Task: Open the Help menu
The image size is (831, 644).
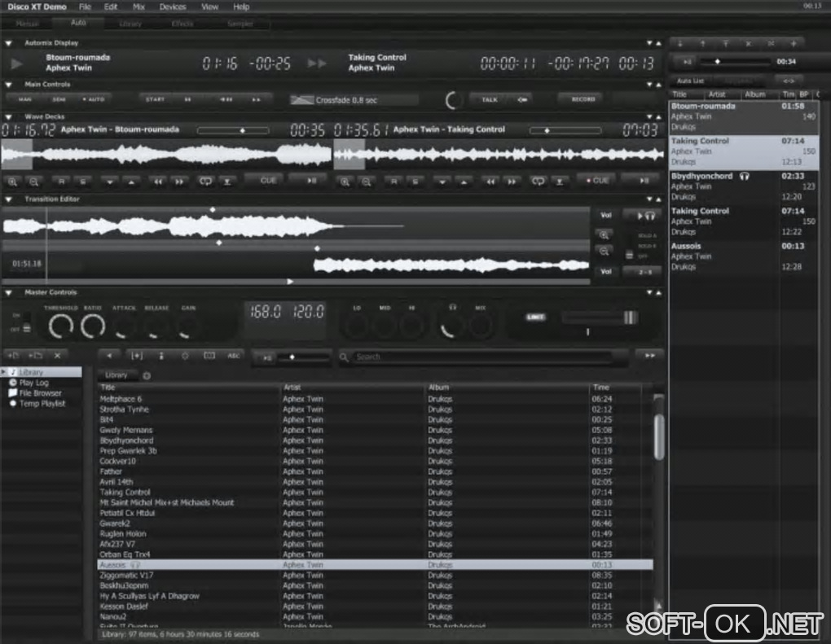Action: [x=241, y=7]
